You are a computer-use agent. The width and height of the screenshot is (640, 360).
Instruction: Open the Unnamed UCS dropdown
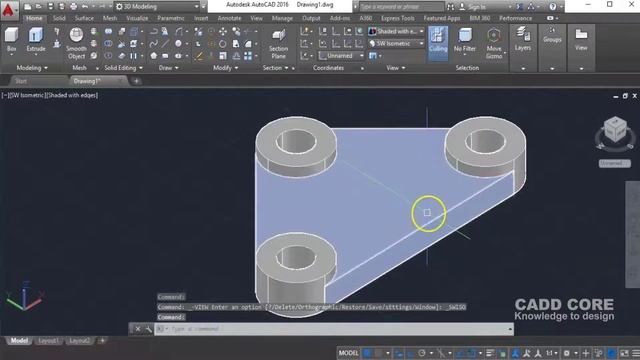pyautogui.click(x=341, y=56)
